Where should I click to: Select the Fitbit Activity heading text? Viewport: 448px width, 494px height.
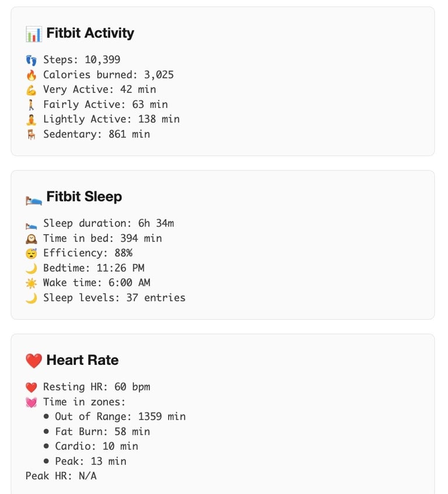(x=90, y=33)
